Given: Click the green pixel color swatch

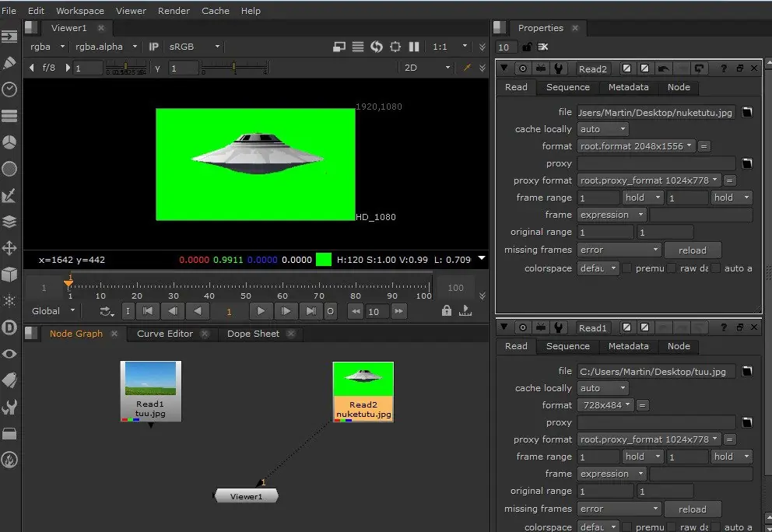Looking at the screenshot, I should click(x=324, y=259).
